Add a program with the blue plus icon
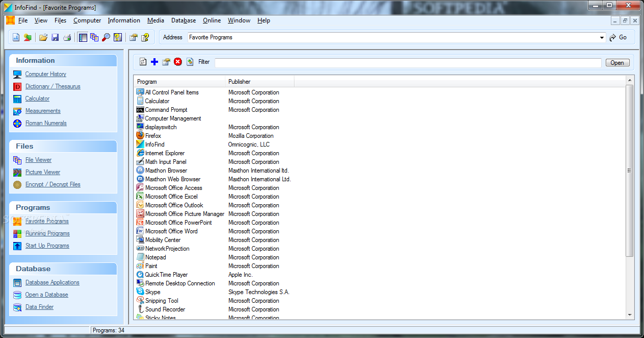644x338 pixels. (154, 62)
